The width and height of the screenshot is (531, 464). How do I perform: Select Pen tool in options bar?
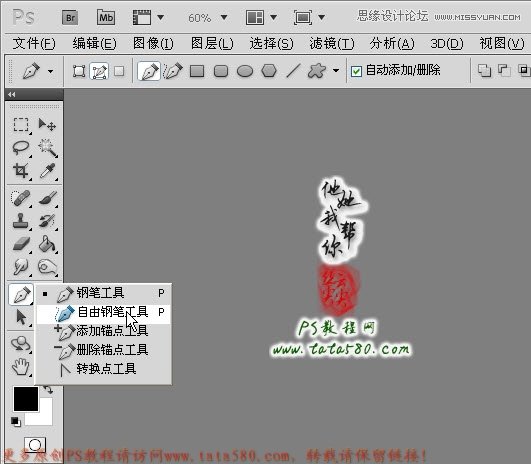coord(149,71)
